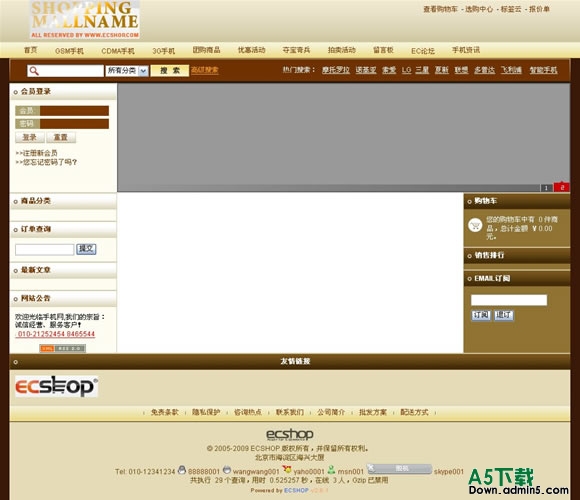
Task: Click the 提交 button under 订单查询
Action: [x=86, y=249]
